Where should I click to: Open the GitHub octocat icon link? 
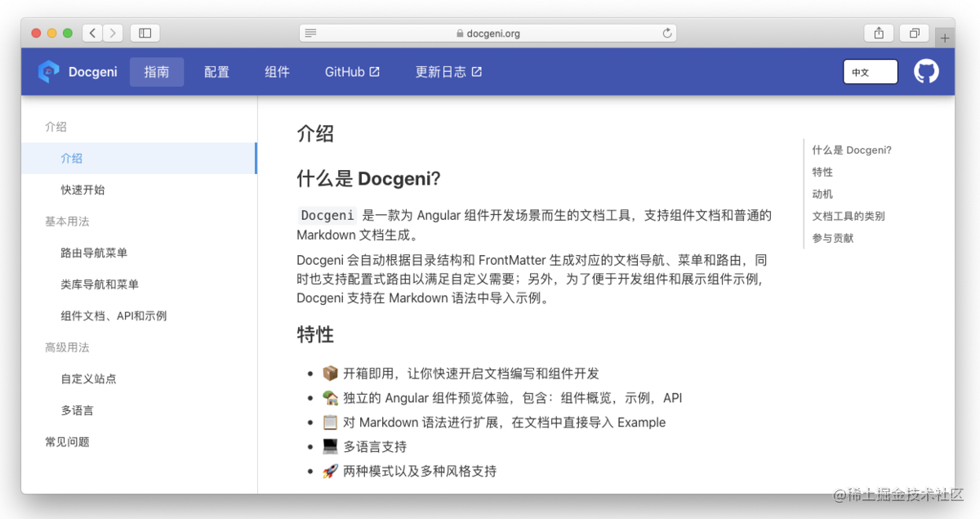926,71
